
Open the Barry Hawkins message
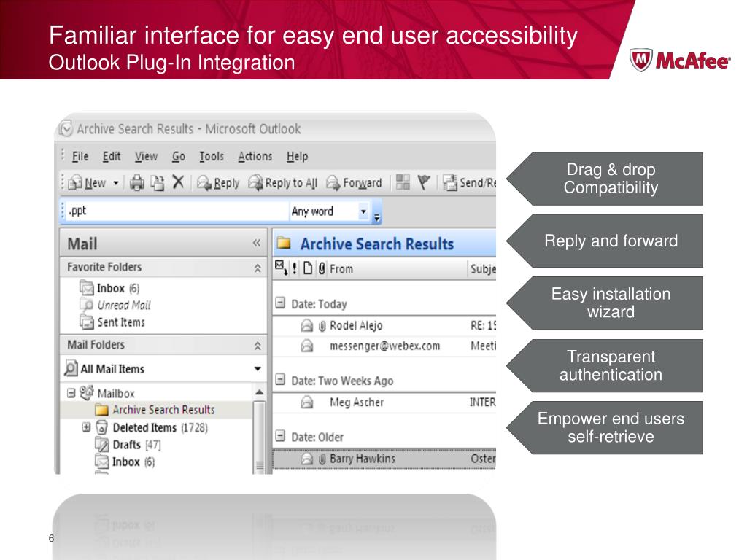pos(384,459)
